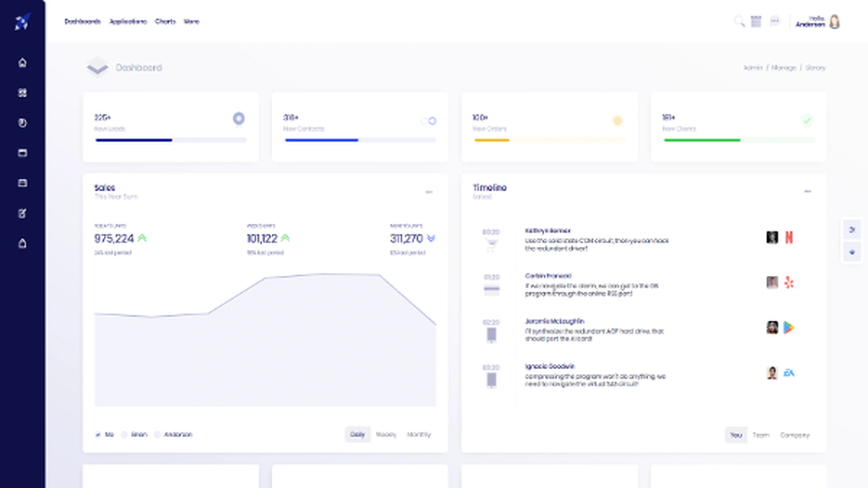Screen dimensions: 868x488
Task: Open the search icon in the top bar
Action: (x=740, y=21)
